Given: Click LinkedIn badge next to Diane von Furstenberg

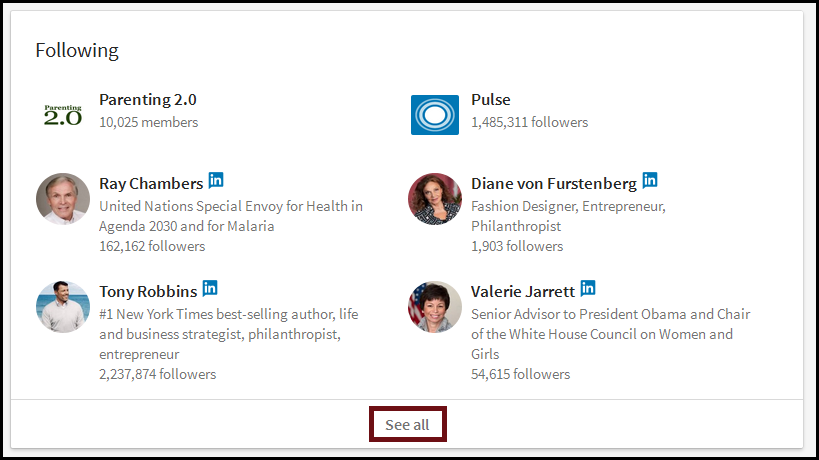Looking at the screenshot, I should 650,180.
